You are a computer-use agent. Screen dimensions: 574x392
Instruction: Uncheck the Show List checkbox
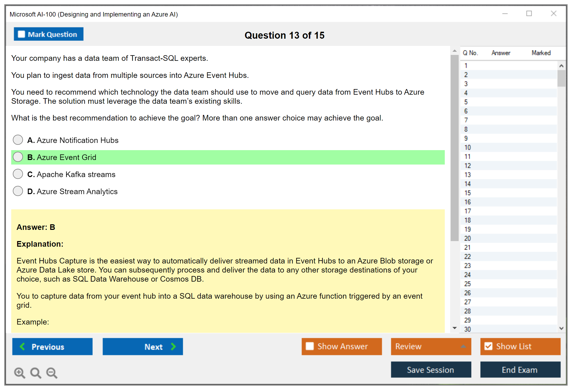click(488, 346)
